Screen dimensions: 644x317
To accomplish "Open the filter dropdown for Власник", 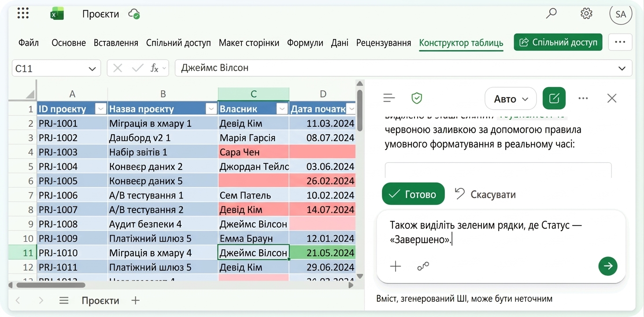I will click(x=282, y=109).
